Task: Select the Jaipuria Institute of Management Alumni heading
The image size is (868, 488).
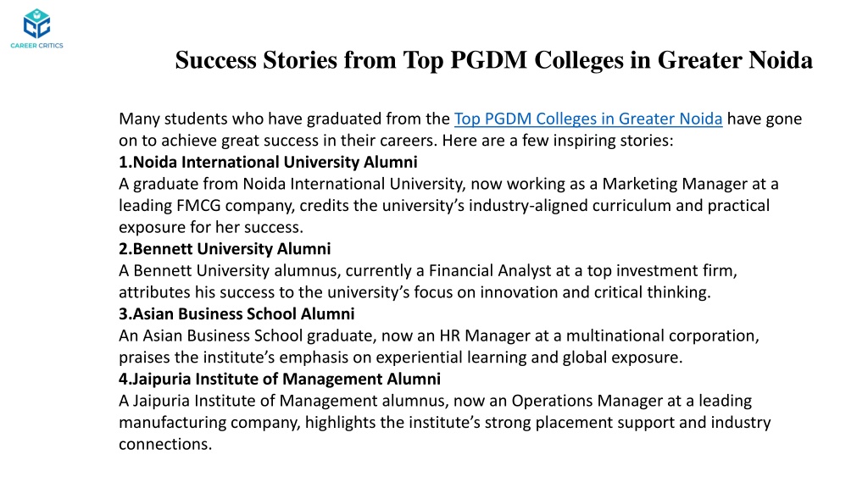Action: pyautogui.click(x=280, y=379)
